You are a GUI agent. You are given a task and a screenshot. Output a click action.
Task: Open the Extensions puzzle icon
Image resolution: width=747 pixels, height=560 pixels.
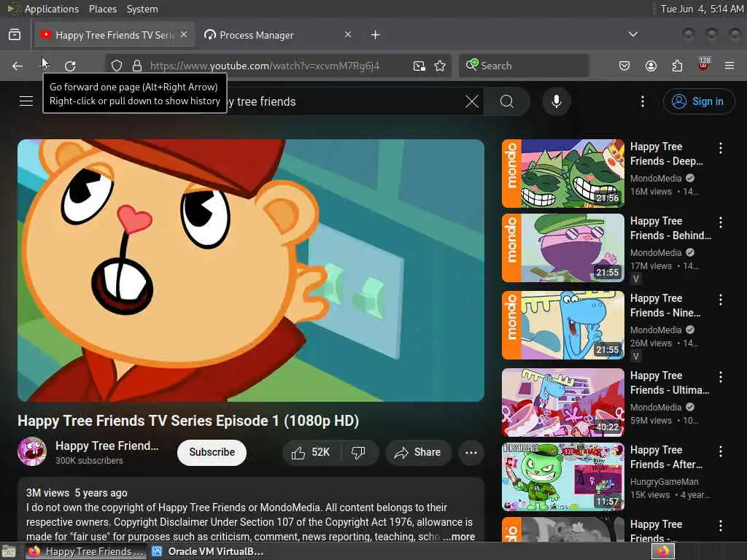pos(677,66)
